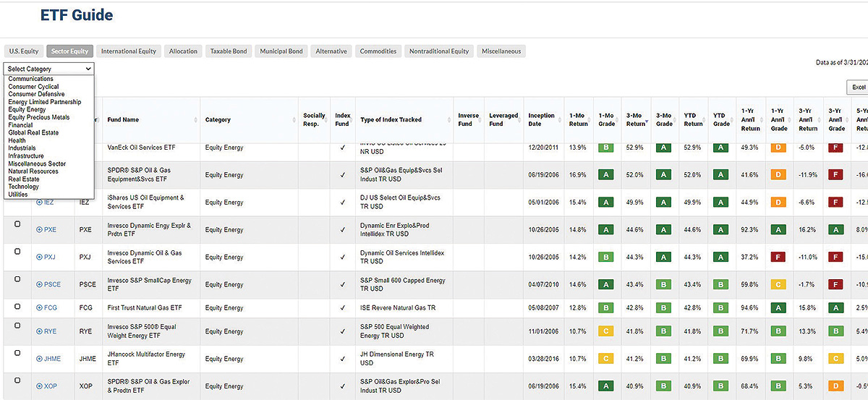868x400 pixels.
Task: Pick Technology in the category list
Action: tap(24, 187)
